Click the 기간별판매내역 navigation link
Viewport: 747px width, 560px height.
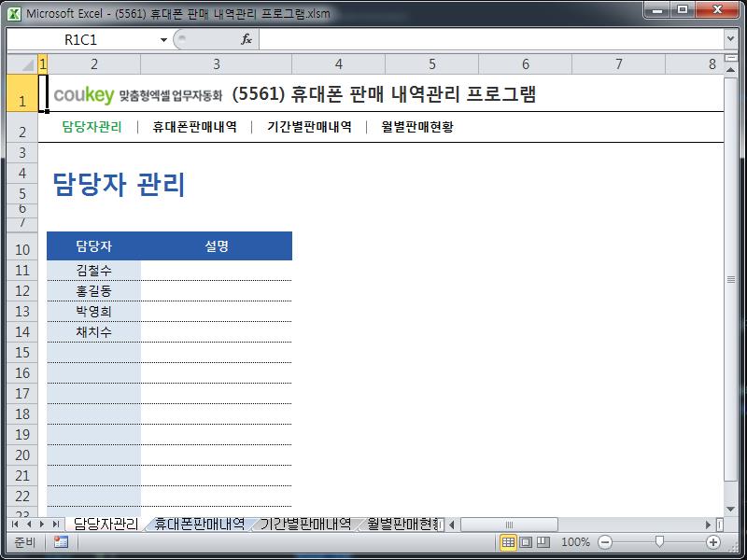click(310, 127)
